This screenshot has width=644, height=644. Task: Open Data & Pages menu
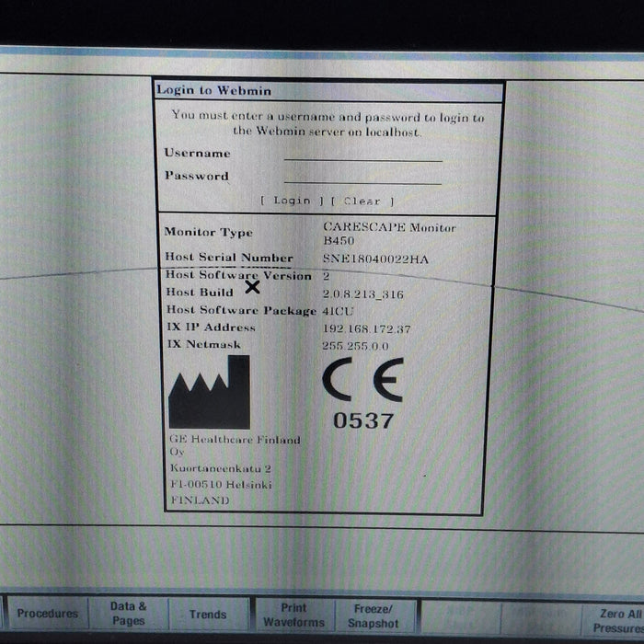click(129, 614)
